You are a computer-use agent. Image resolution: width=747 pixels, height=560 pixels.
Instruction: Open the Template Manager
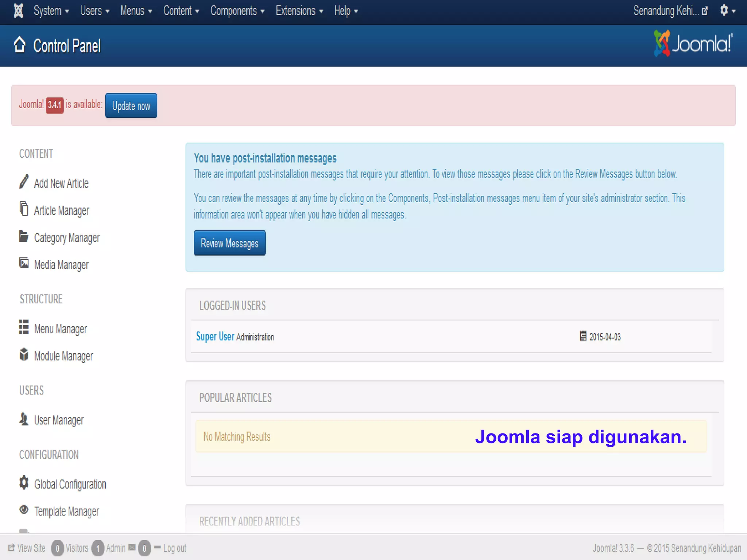coord(67,512)
